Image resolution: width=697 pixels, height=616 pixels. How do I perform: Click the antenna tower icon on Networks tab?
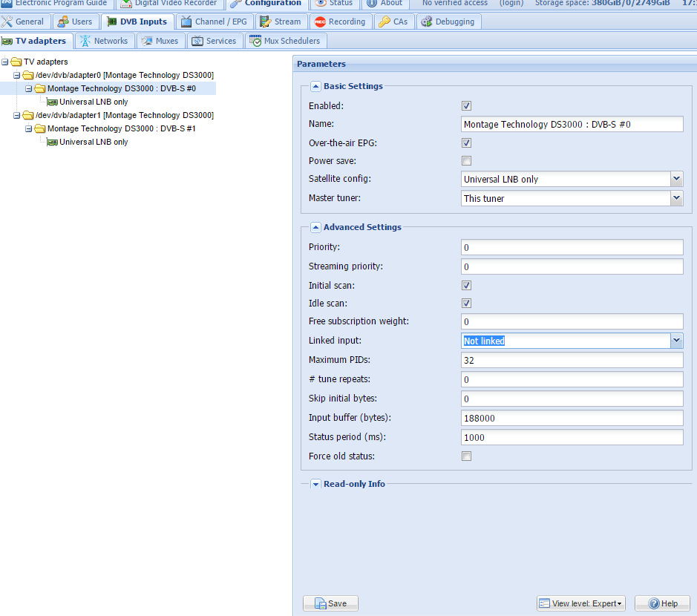[x=85, y=41]
